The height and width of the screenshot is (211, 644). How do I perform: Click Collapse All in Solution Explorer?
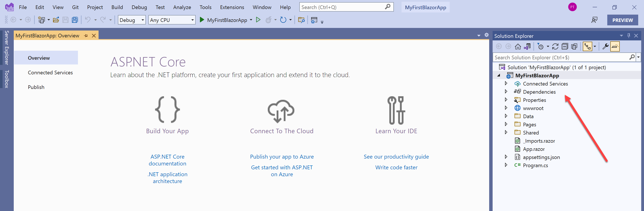click(x=565, y=47)
